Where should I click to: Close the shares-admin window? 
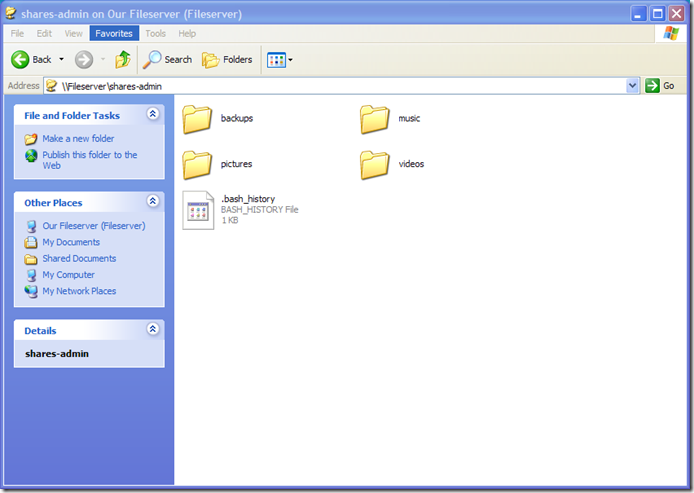tap(677, 14)
